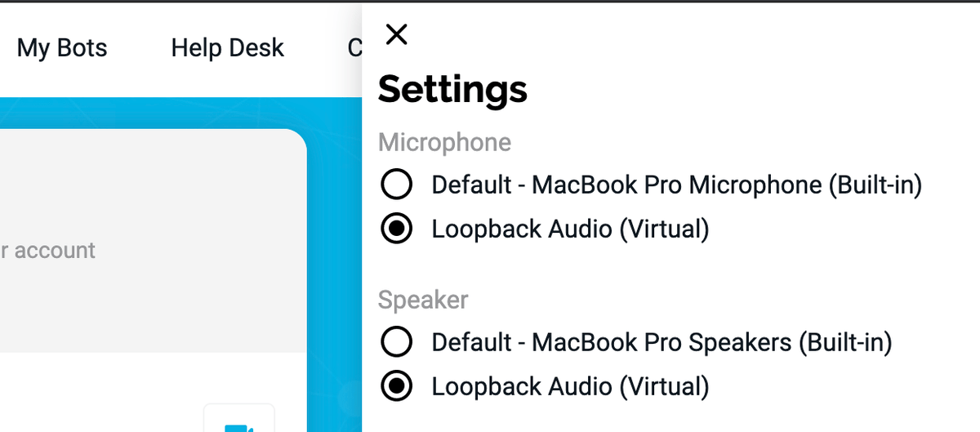Select Loopback Audio radio under Speaker

tap(397, 385)
